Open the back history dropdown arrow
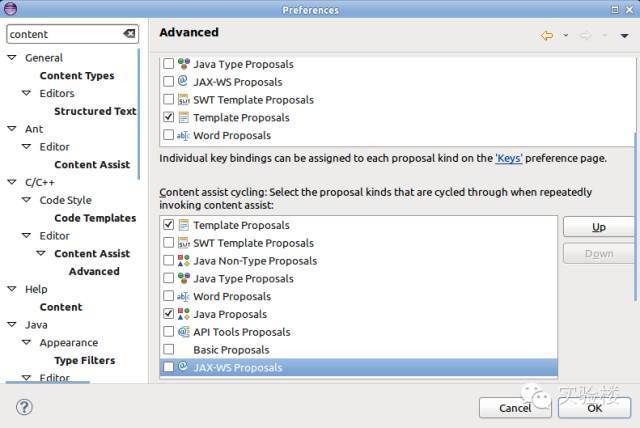Screen dimensions: 640x428 (566, 35)
